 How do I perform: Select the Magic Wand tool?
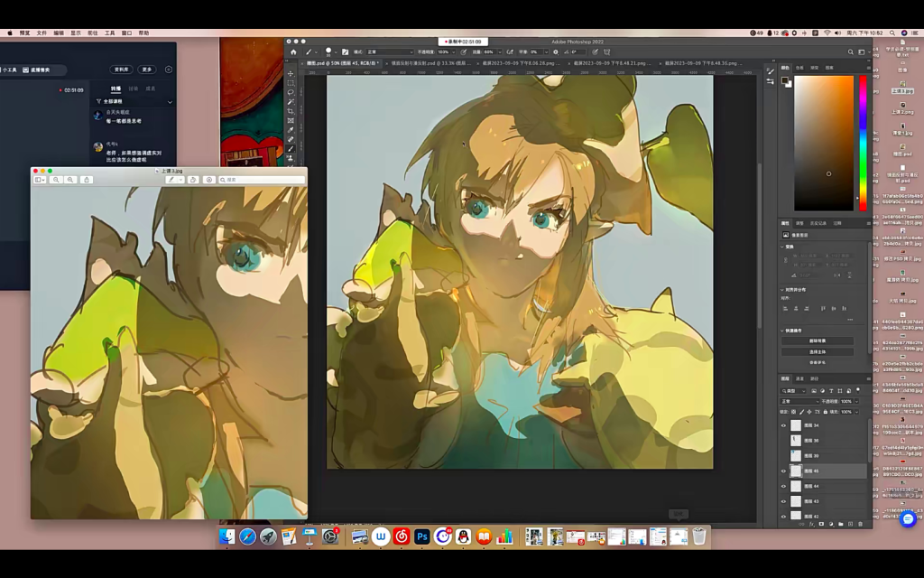[x=290, y=101]
